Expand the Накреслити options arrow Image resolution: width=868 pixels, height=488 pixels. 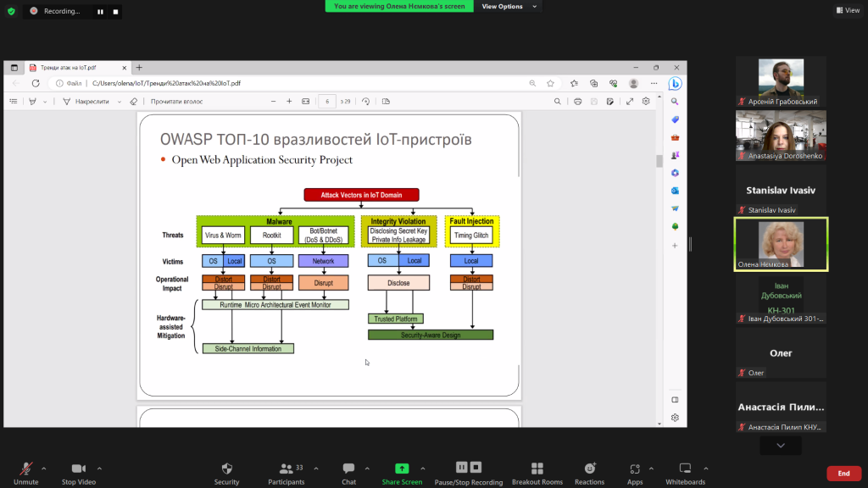point(119,102)
